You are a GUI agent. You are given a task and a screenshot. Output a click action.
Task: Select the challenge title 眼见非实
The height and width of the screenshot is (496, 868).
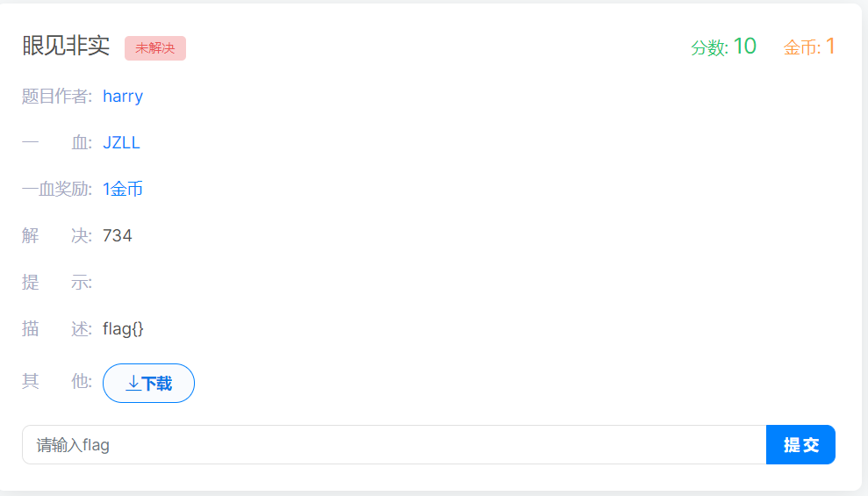coord(66,46)
